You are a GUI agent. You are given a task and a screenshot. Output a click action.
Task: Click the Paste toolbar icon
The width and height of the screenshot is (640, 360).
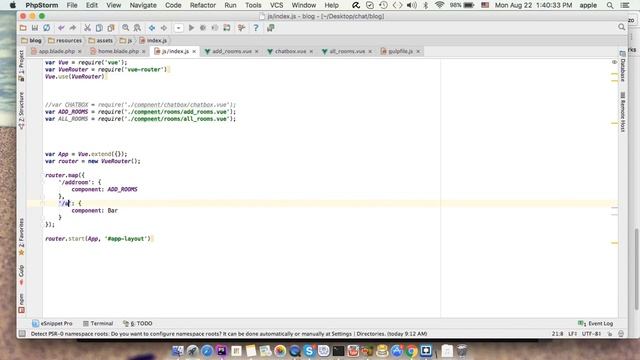coord(111,28)
